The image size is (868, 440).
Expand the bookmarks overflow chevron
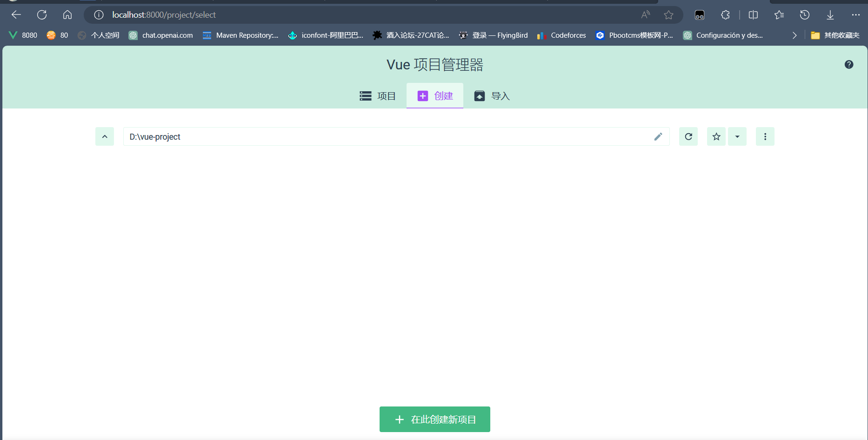[794, 35]
